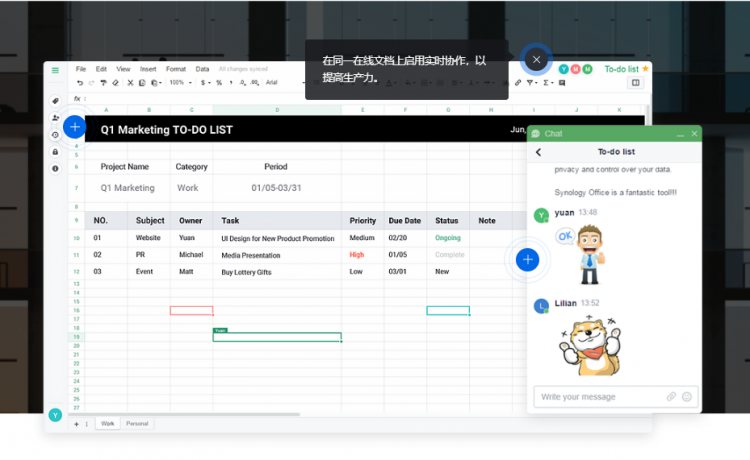750x460 pixels.
Task: Attach a file in chat message box
Action: pyautogui.click(x=672, y=397)
